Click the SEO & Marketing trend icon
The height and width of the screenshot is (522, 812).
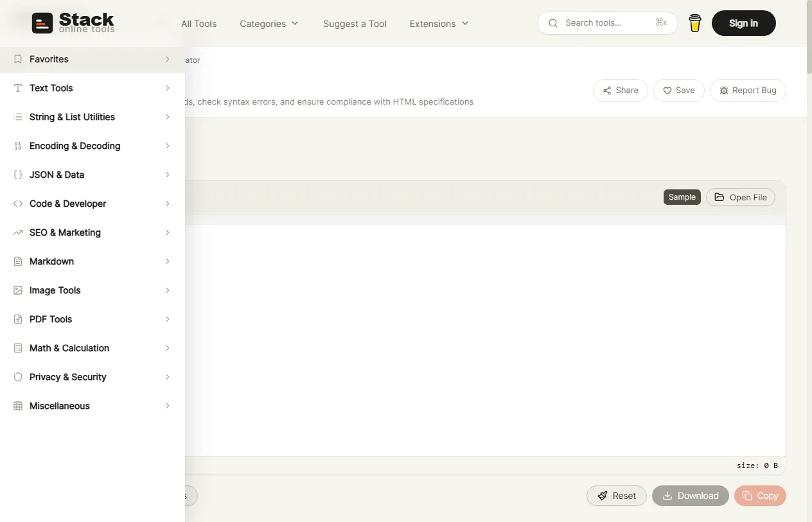click(x=18, y=232)
